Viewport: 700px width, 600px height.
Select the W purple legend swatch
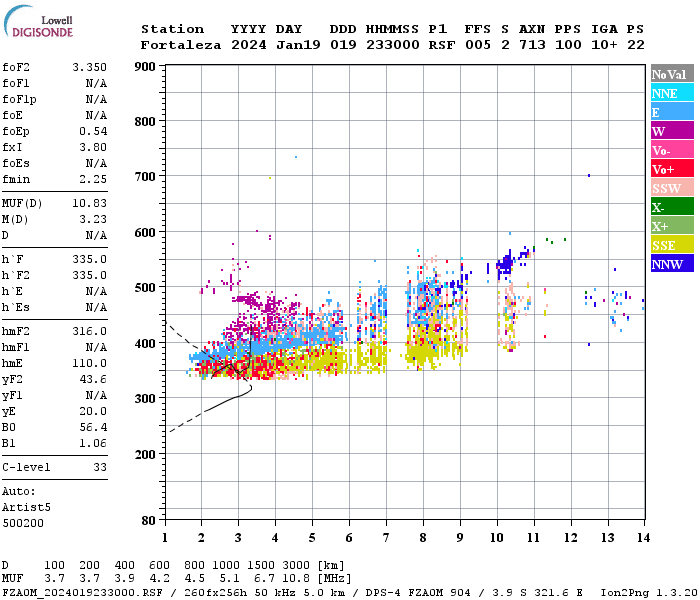[x=672, y=131]
